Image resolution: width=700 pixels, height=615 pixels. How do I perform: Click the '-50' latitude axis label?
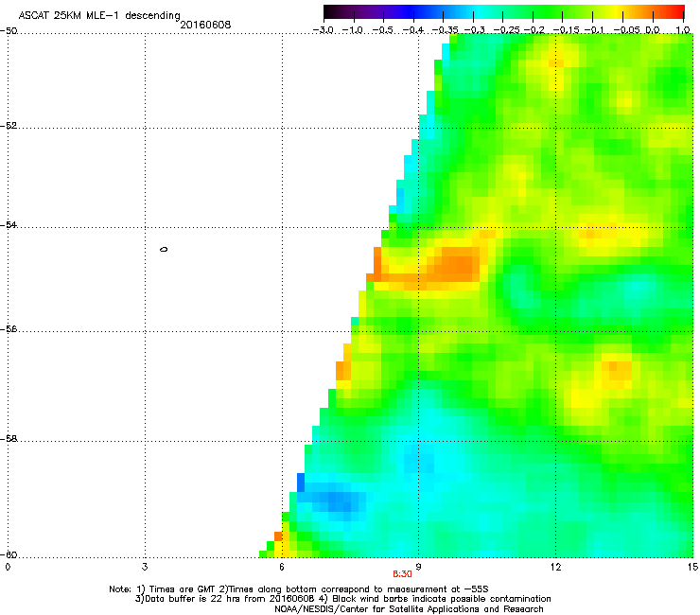9,31
